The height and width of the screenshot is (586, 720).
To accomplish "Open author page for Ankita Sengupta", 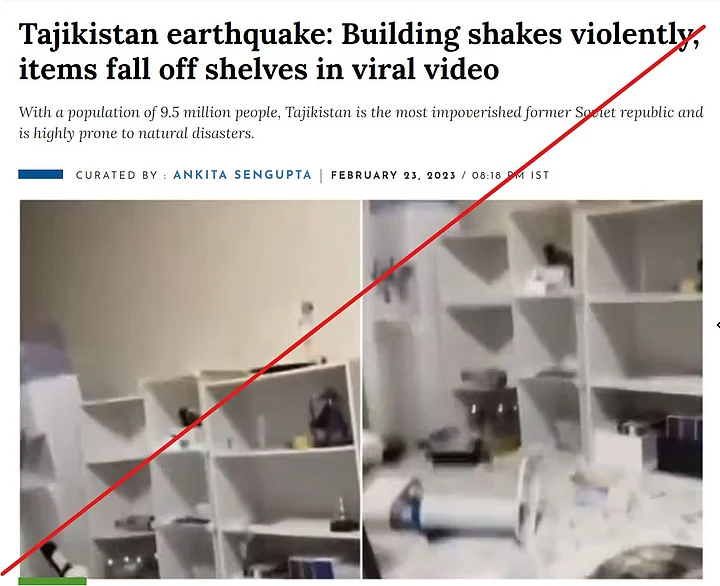I will (x=242, y=175).
